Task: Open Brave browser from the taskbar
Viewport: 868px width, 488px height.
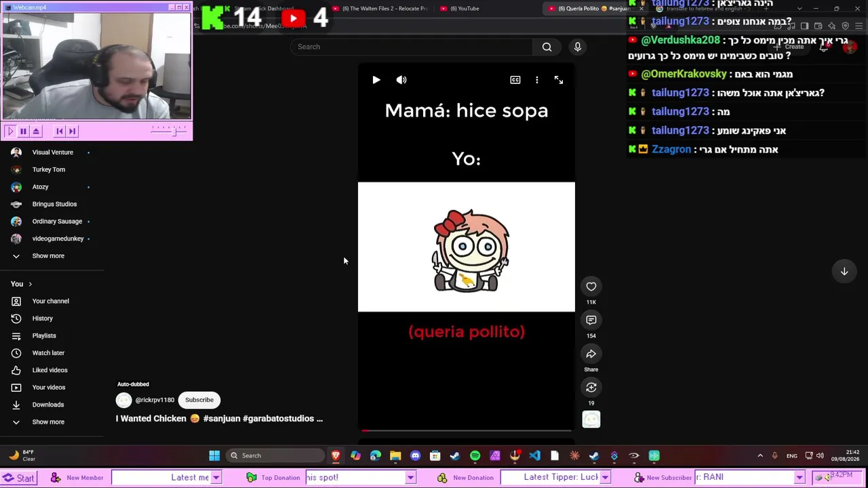Action: pyautogui.click(x=336, y=455)
